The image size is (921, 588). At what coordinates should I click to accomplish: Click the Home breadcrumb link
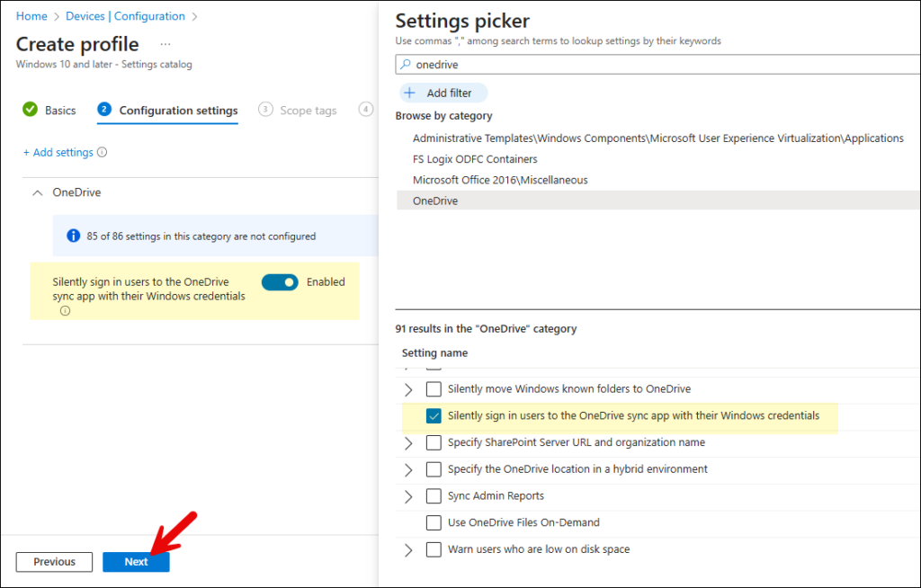31,16
